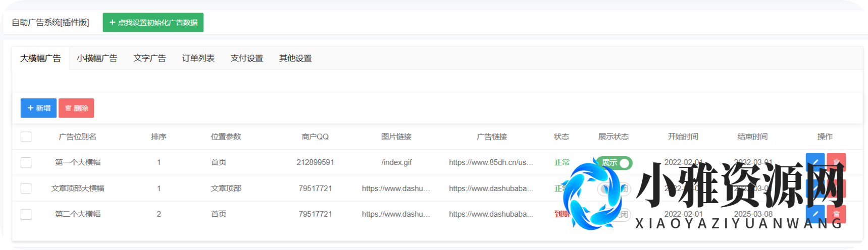Click the /index.gif image link cell
Viewport: 868px width, 250px height.
point(396,162)
